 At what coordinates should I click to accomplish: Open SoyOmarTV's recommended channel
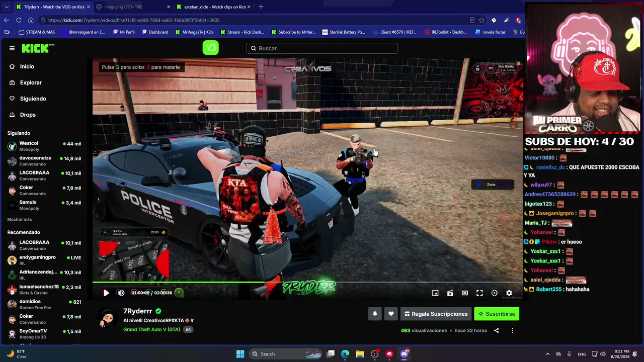(x=44, y=334)
